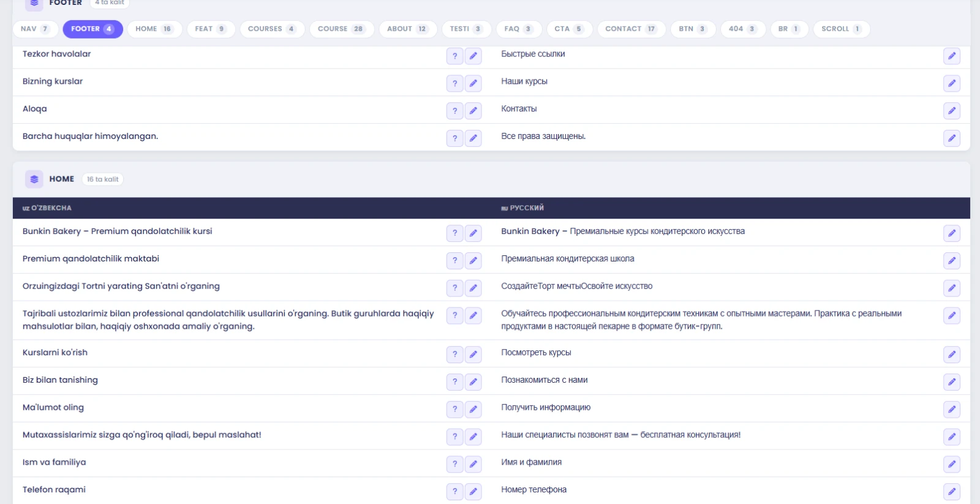The image size is (980, 504).
Task: Select the CONTACT tab
Action: click(630, 29)
